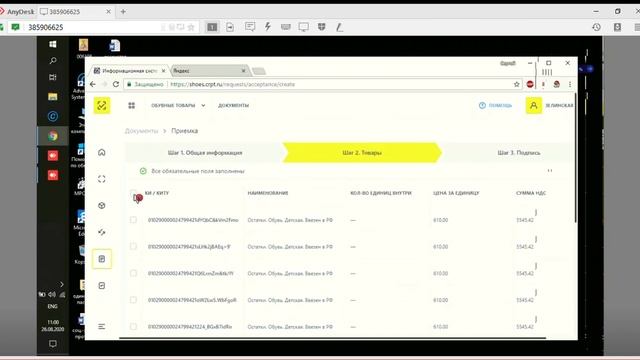Open File Explorer on the remote taskbar
The image size is (640, 360).
tap(53, 97)
